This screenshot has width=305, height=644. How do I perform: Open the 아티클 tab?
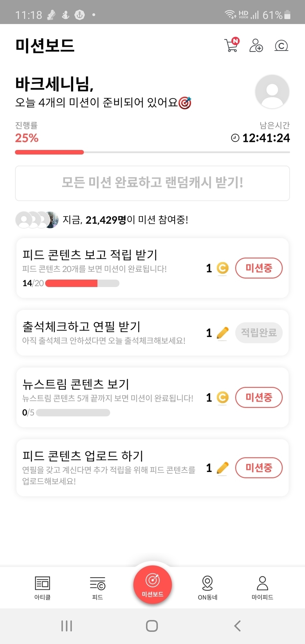[43, 587]
